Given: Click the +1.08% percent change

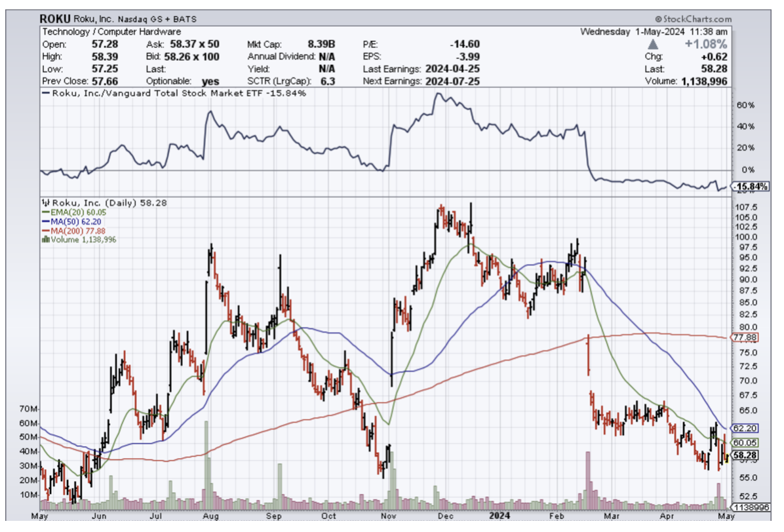Looking at the screenshot, I should pos(706,44).
